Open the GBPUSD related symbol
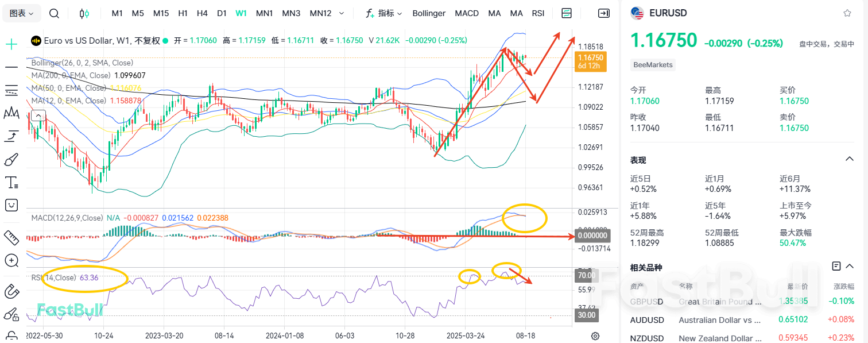 click(x=647, y=301)
